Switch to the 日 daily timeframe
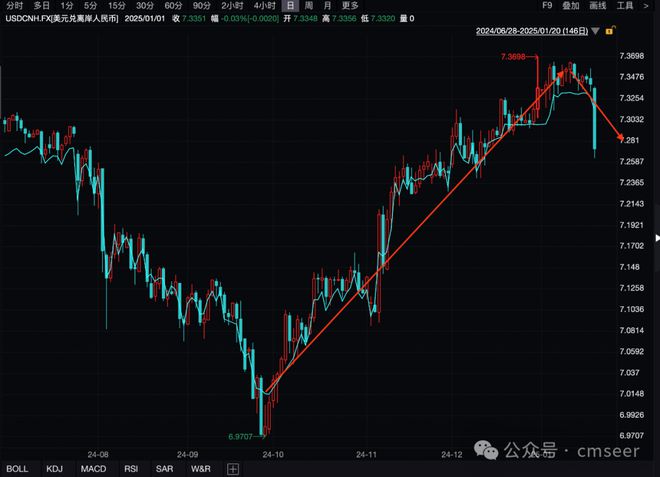 point(290,5)
